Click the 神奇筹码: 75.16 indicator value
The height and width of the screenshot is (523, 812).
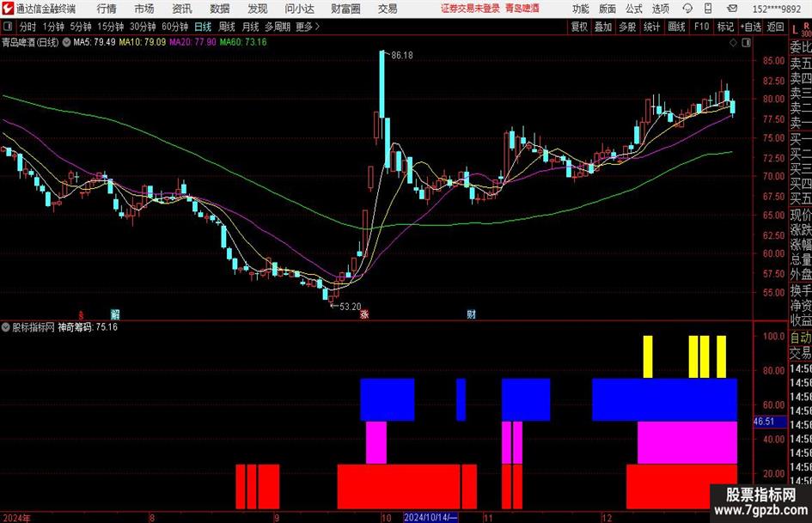88,327
